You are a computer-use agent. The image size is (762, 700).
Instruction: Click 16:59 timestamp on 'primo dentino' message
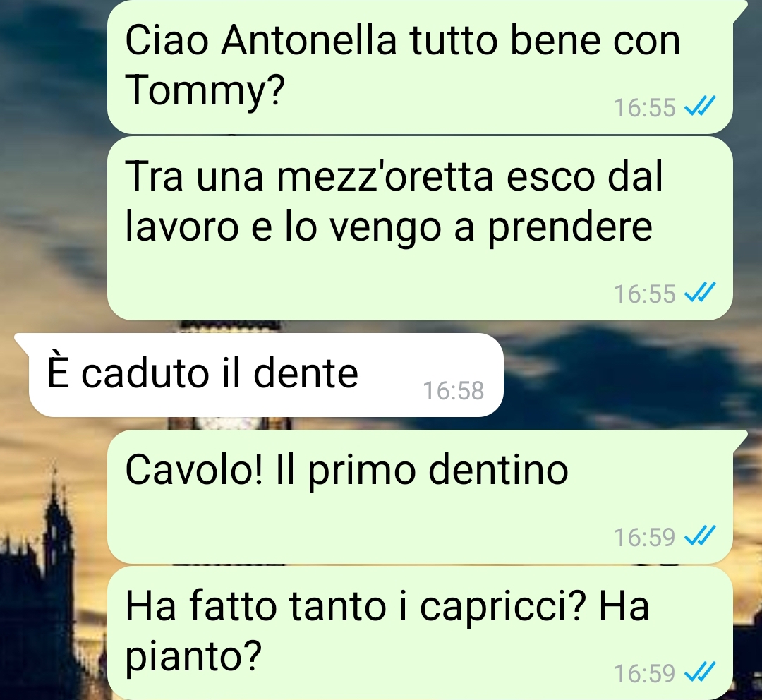tap(644, 537)
